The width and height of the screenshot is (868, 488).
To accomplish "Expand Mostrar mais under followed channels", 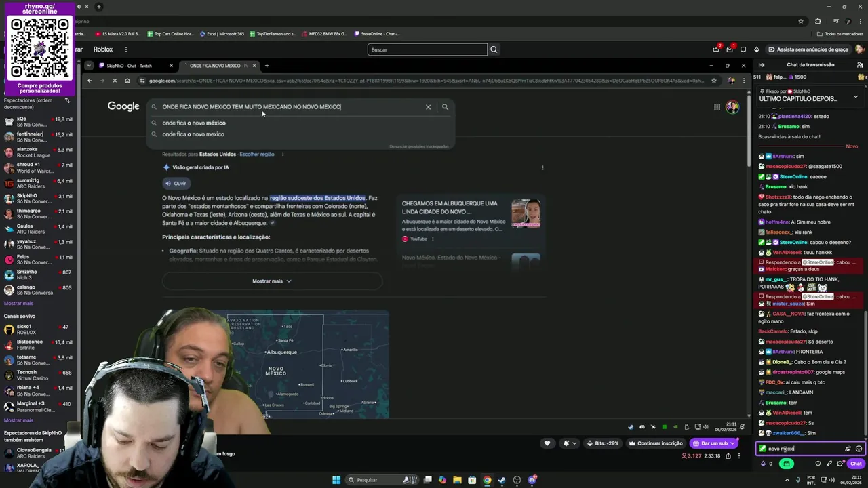I will [x=18, y=303].
